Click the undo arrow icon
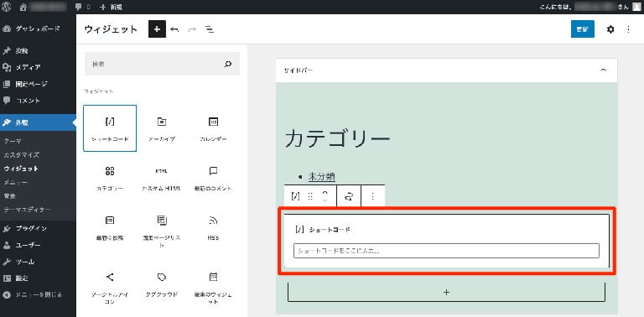Screen dimensions: 644x317 pyautogui.click(x=174, y=29)
